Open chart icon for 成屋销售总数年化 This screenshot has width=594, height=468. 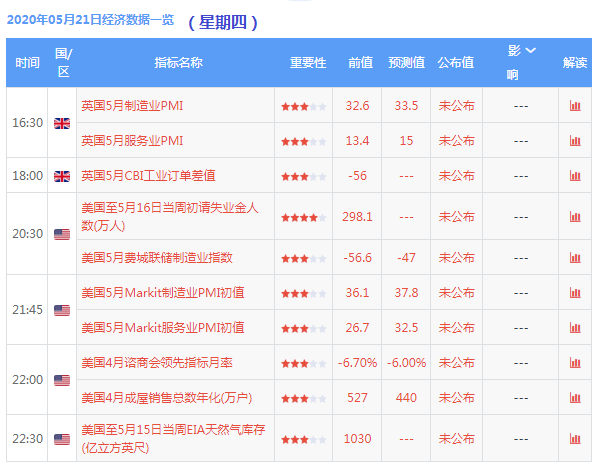pyautogui.click(x=575, y=398)
